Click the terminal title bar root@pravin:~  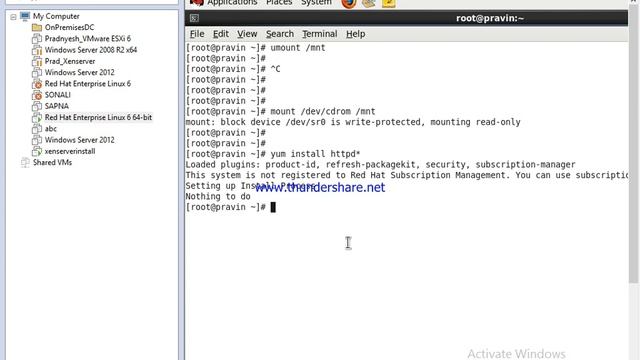(x=490, y=18)
